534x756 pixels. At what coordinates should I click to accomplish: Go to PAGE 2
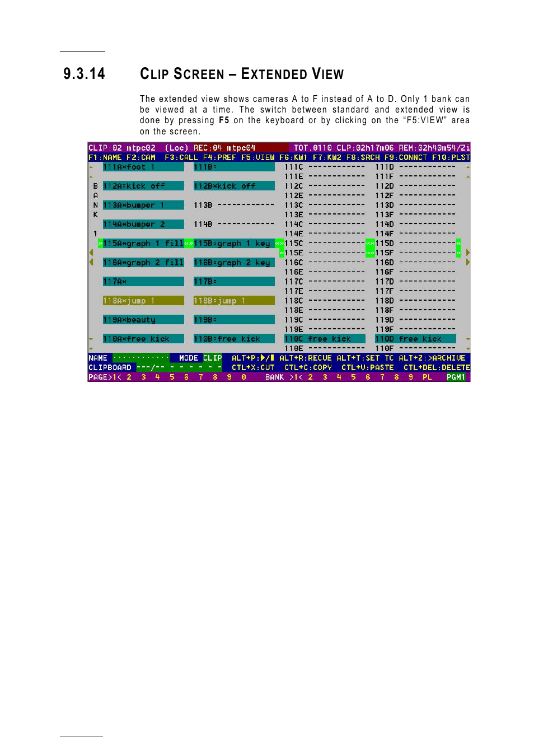pyautogui.click(x=129, y=377)
